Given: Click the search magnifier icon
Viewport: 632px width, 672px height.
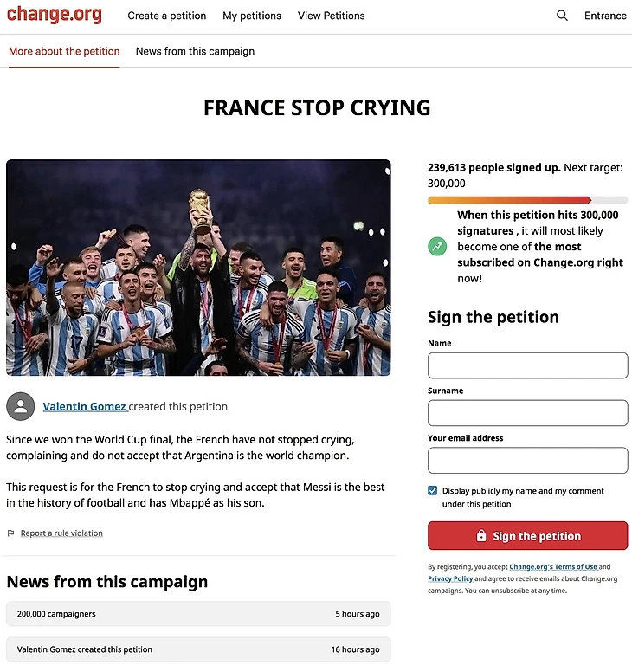Looking at the screenshot, I should tap(562, 16).
